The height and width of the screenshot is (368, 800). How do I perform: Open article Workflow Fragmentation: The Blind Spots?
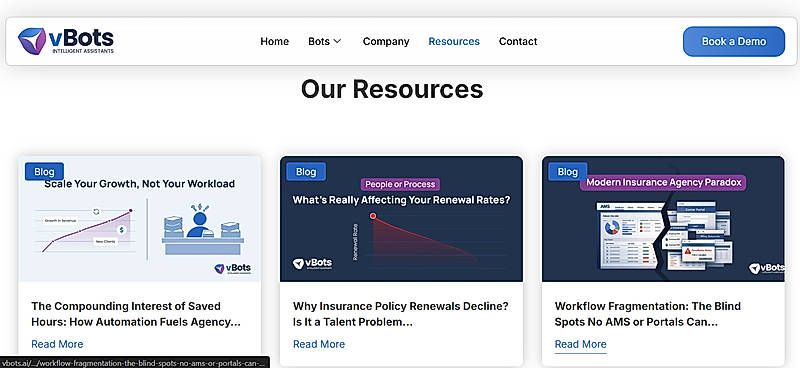647,314
